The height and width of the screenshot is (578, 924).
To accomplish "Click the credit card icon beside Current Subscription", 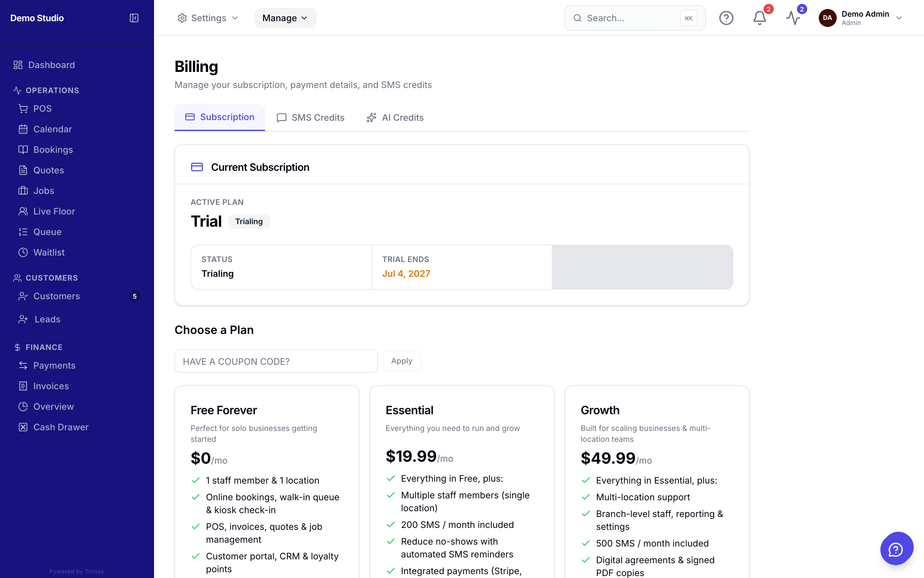I will coord(197,167).
